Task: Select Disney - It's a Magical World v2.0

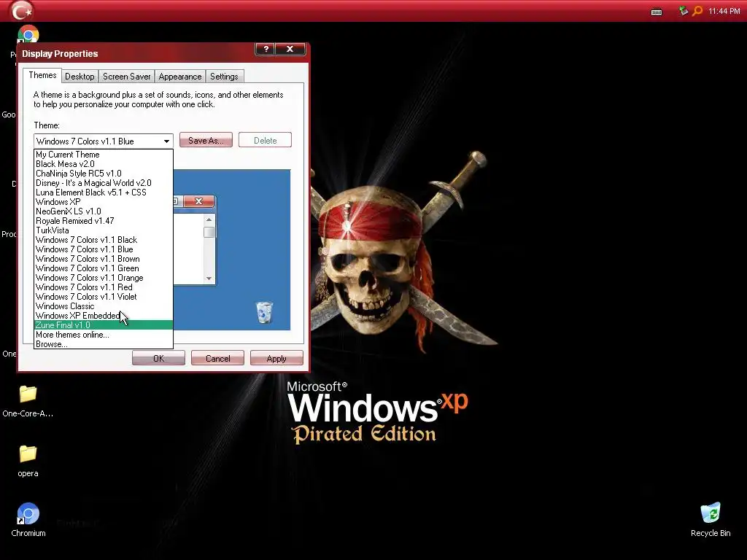Action: click(x=104, y=183)
